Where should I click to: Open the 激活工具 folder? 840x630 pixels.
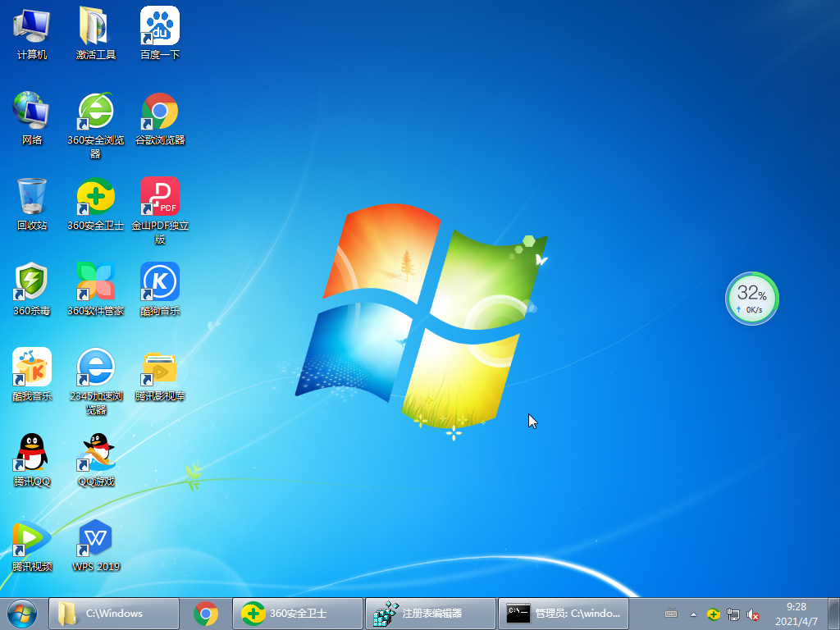point(96,26)
